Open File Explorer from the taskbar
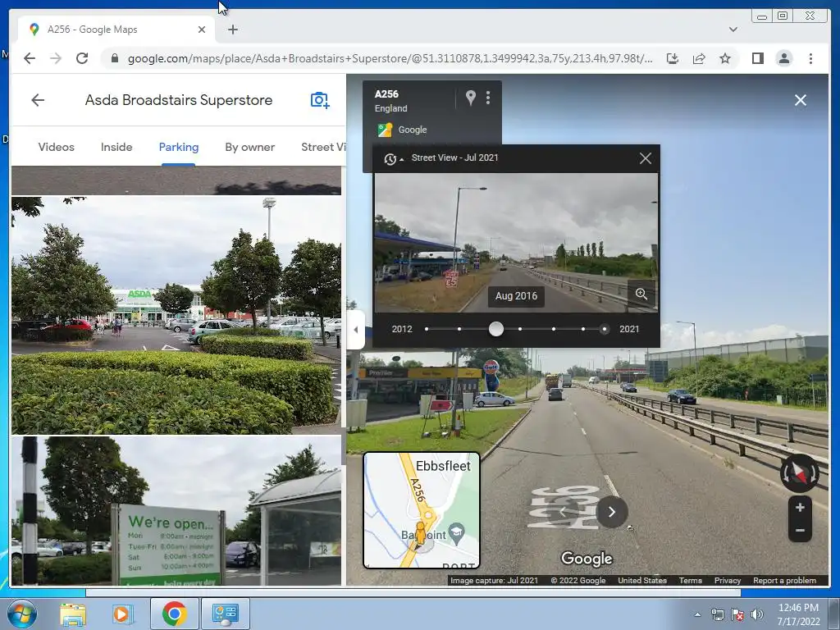840x630 pixels. click(73, 614)
